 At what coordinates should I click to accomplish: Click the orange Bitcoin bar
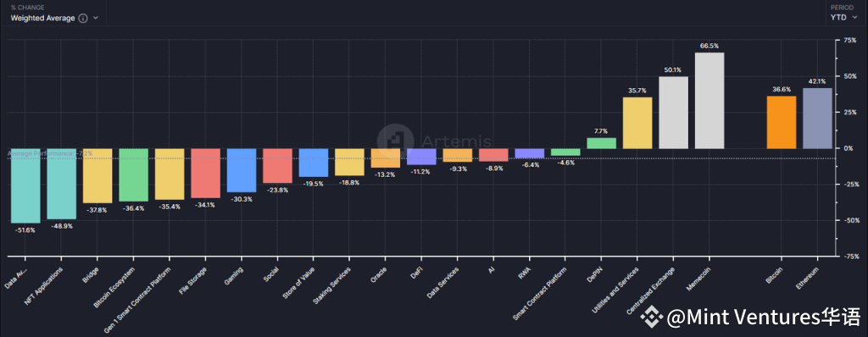pos(781,122)
